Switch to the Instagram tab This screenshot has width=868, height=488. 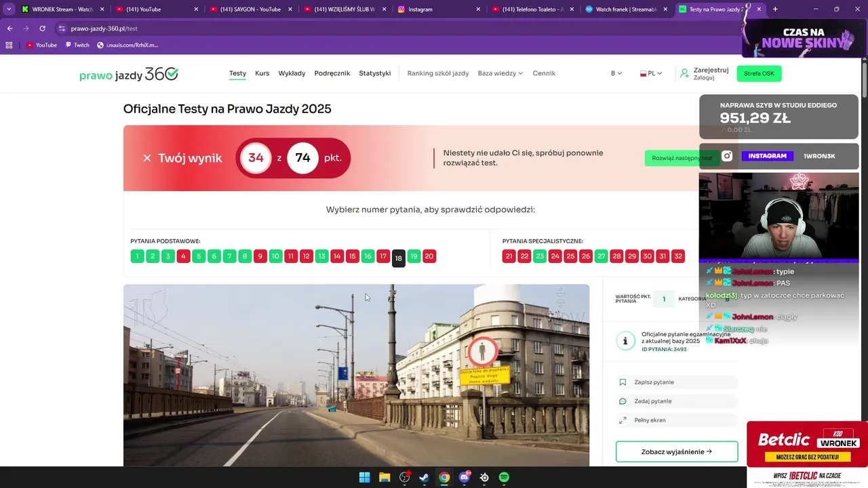439,9
